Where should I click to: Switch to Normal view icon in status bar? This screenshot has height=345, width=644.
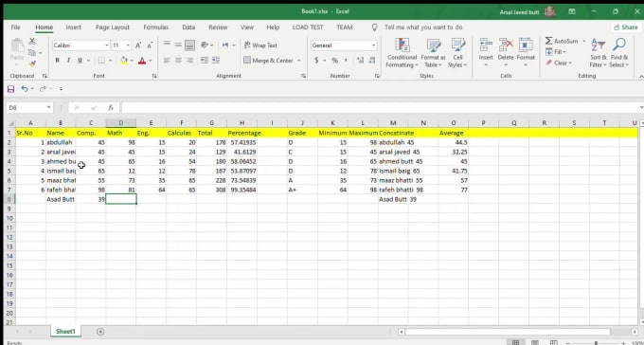pos(515,342)
